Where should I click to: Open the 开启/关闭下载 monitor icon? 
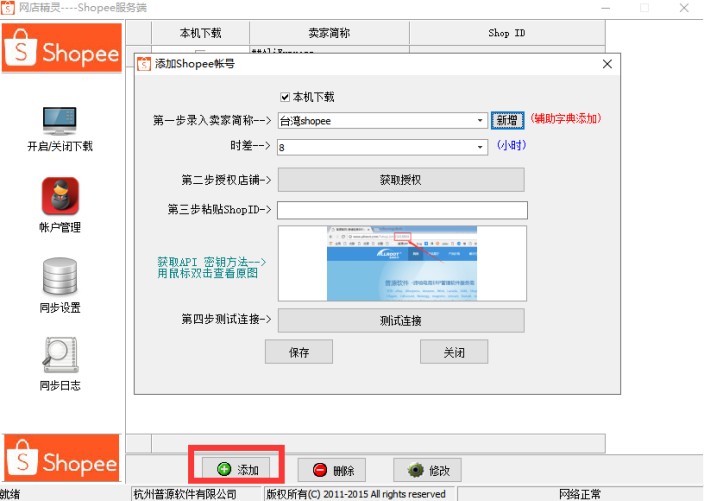(60, 121)
